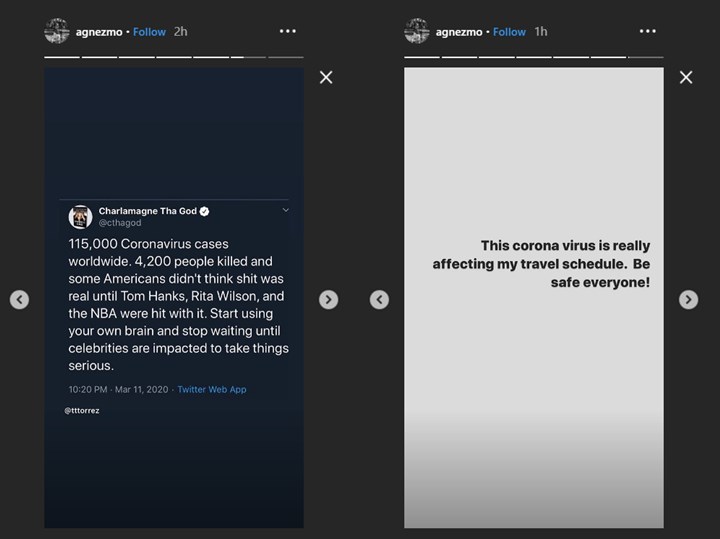
Task: Go back from the corona virus text story
Action: (379, 299)
